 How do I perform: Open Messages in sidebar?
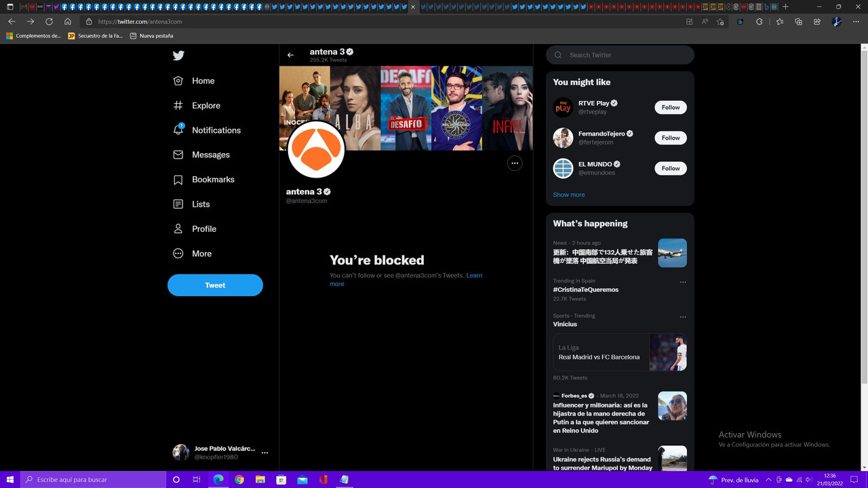click(201, 155)
